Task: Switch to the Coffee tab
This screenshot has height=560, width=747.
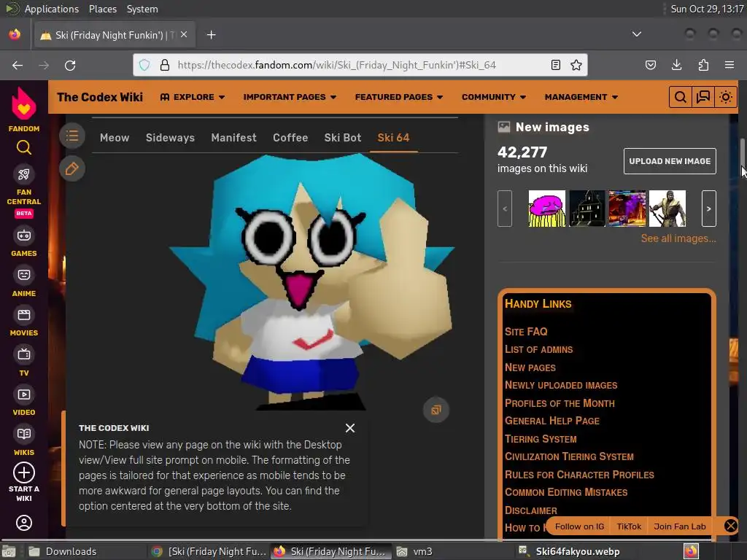Action: (290, 138)
